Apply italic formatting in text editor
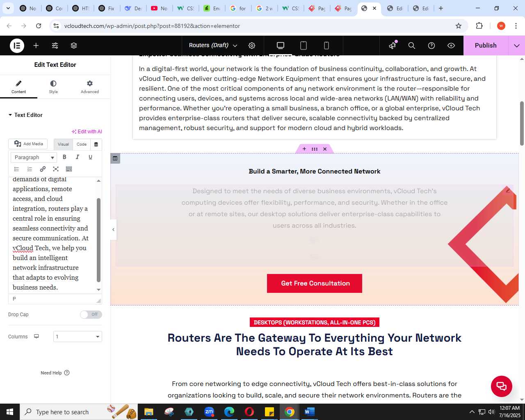This screenshot has width=525, height=420. coord(78,157)
